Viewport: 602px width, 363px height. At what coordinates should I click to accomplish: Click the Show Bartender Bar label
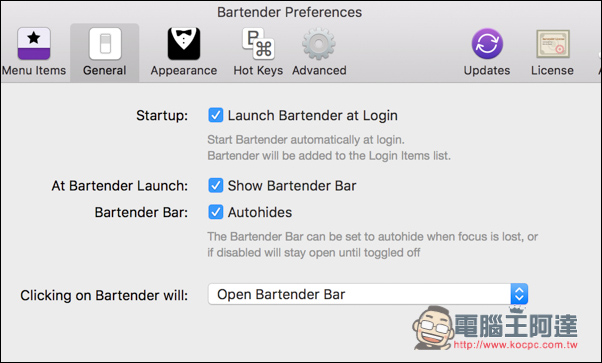pos(292,186)
